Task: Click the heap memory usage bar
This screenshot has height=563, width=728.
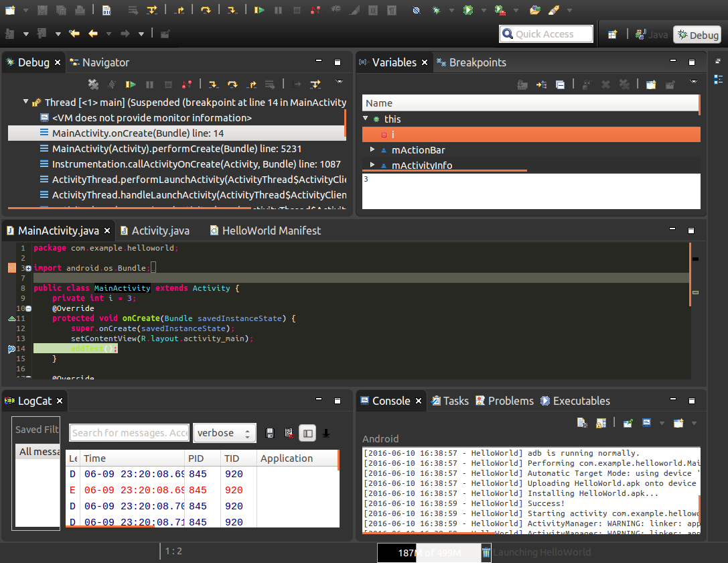Action: (x=429, y=553)
